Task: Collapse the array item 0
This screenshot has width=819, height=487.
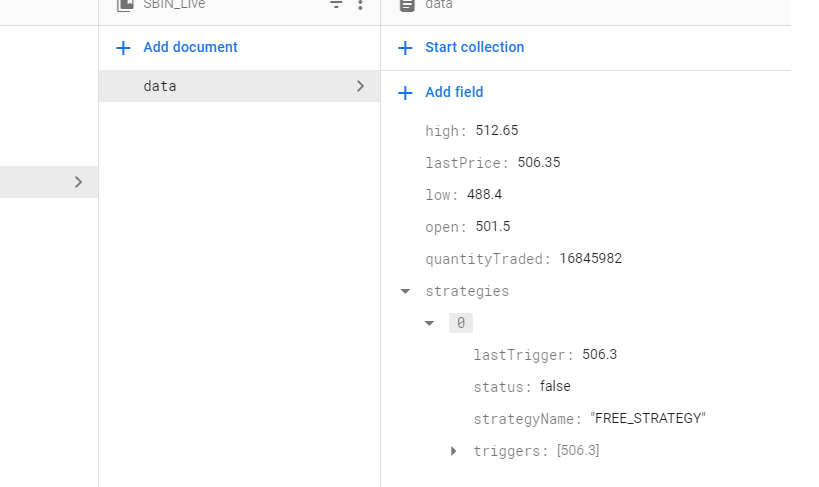Action: pyautogui.click(x=429, y=323)
